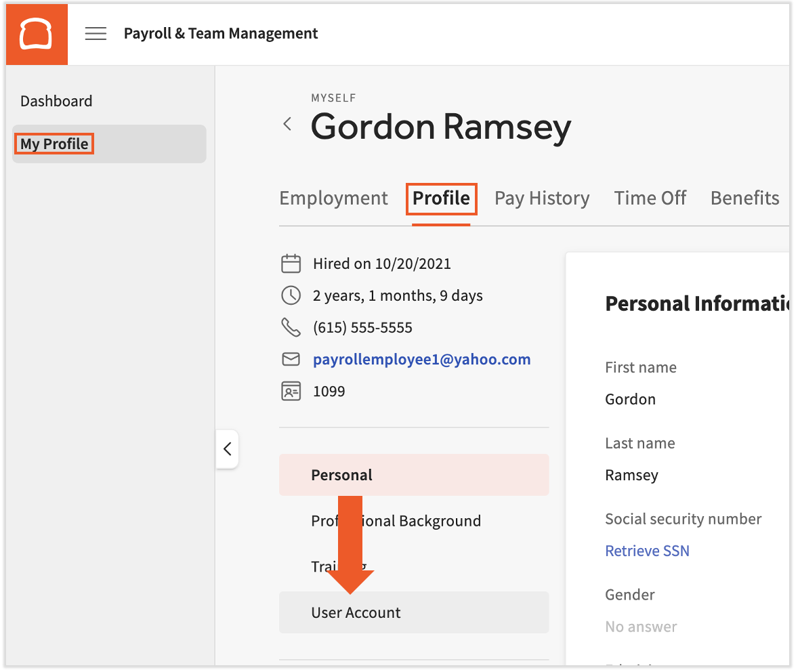Screen dimensions: 798x672
Task: Click the phone icon next to the number
Action: [x=291, y=327]
